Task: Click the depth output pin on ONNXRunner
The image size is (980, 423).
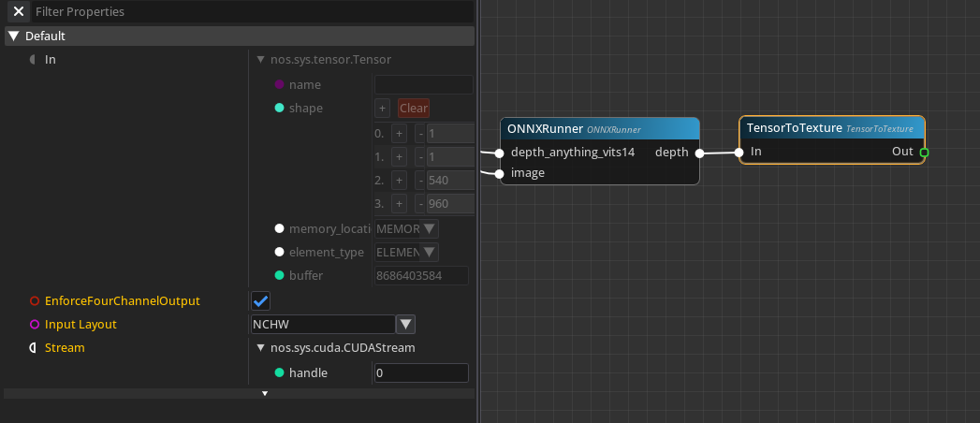Action: [699, 153]
